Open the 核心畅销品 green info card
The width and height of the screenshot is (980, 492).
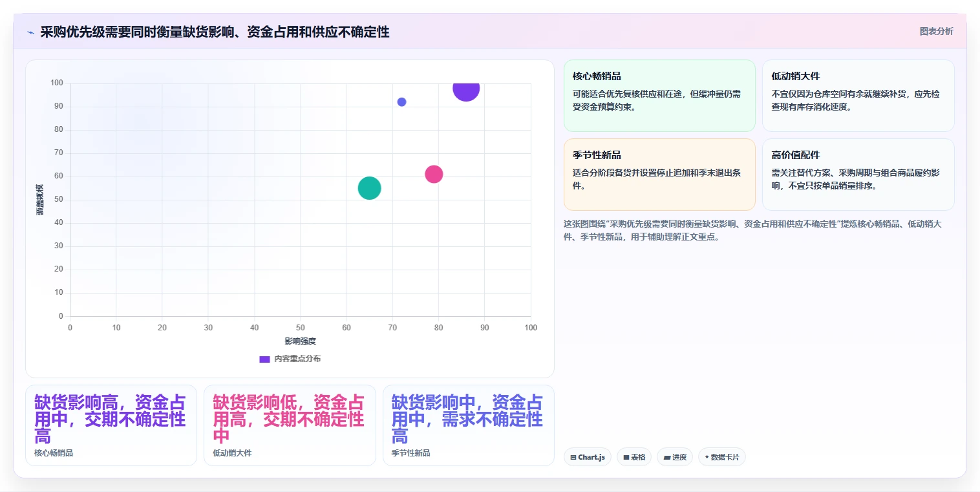(x=659, y=96)
